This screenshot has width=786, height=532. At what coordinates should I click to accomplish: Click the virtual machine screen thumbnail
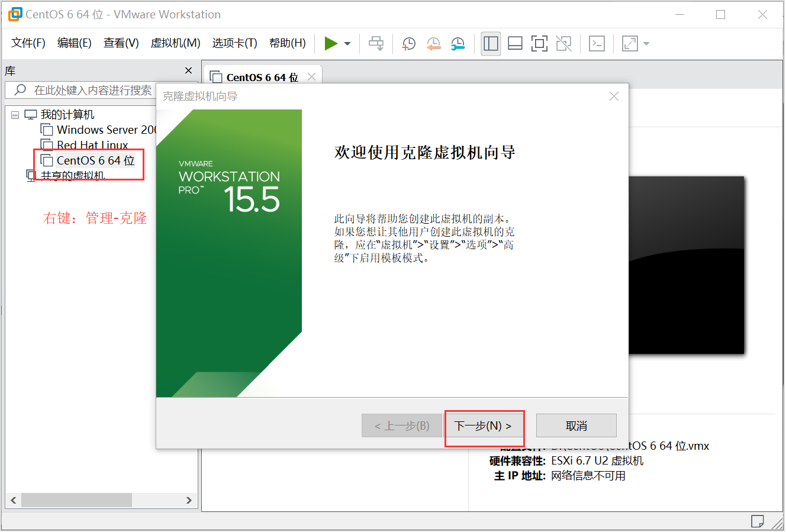(x=686, y=265)
